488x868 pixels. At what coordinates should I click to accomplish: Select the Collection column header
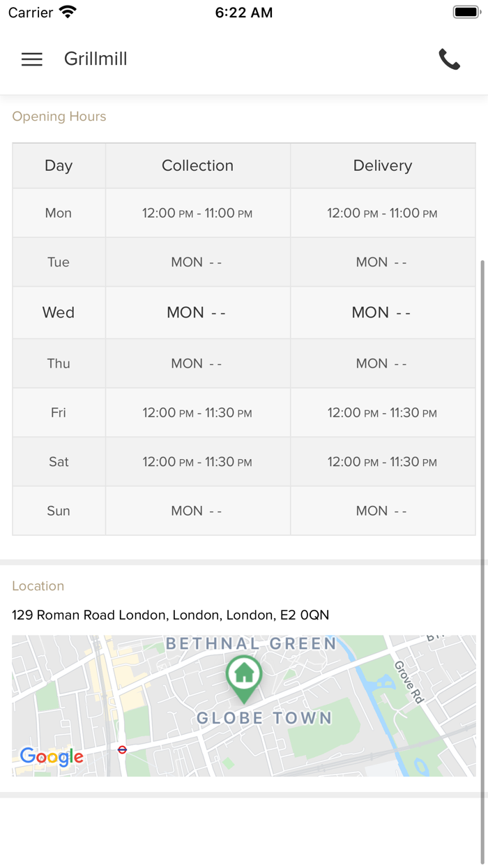197,165
